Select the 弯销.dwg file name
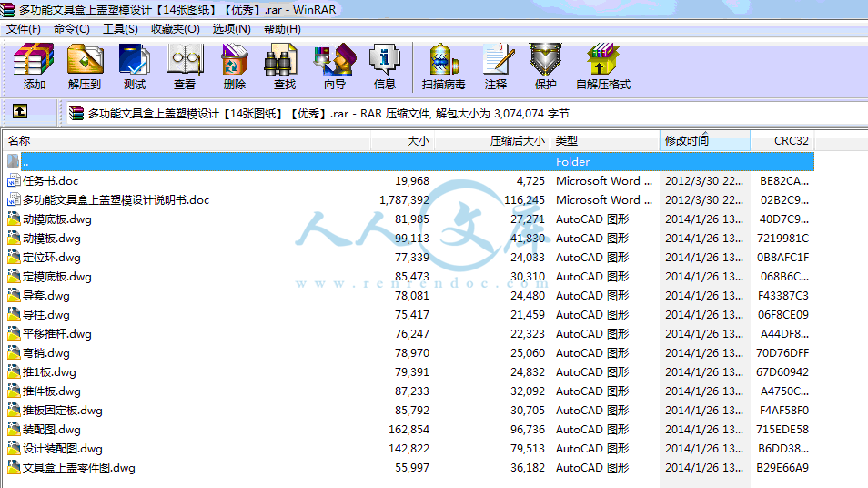The image size is (868, 488). click(x=45, y=353)
